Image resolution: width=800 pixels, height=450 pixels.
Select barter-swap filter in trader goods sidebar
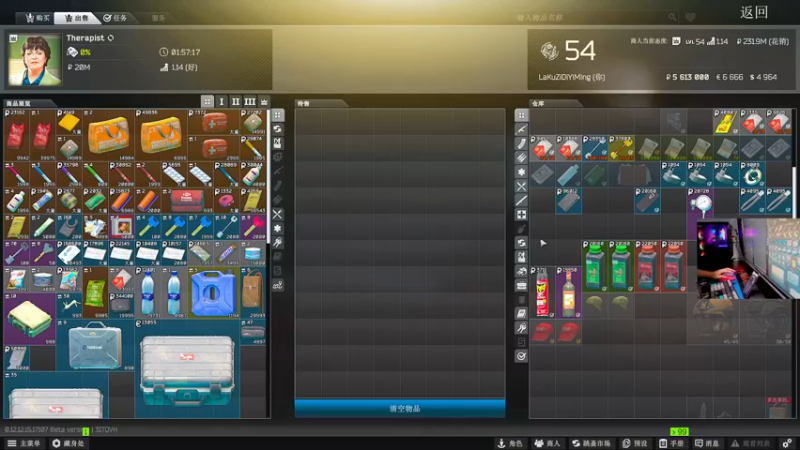[278, 129]
